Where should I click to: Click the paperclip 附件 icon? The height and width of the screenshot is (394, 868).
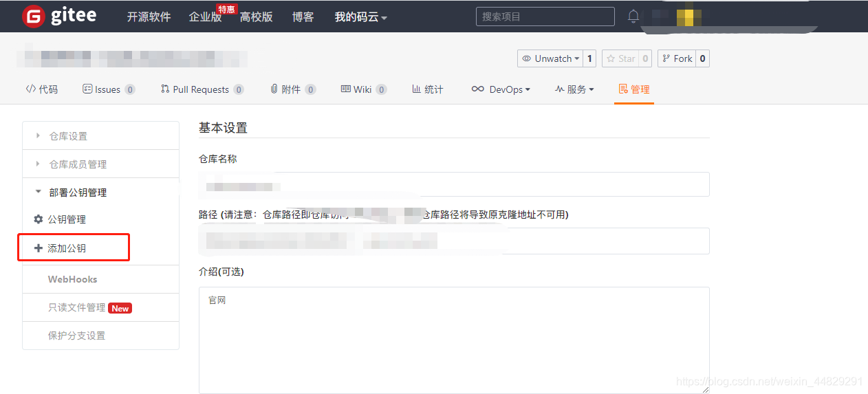[x=274, y=89]
